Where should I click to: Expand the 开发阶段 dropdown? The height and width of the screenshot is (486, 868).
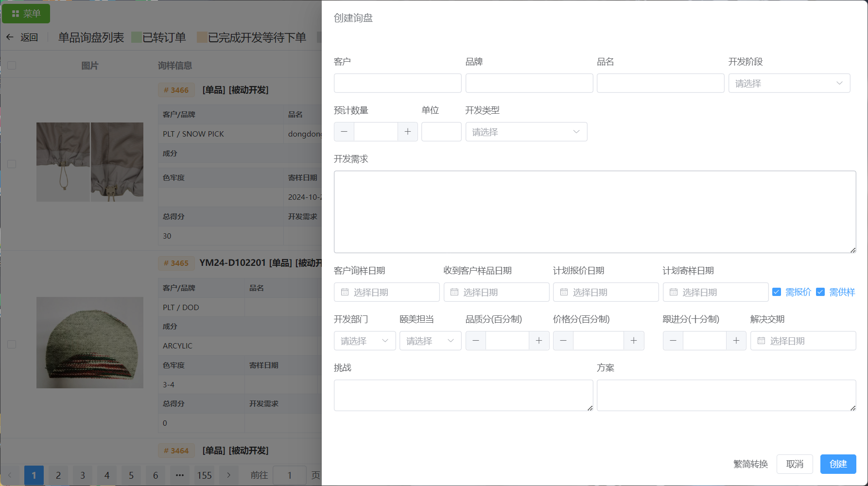(789, 83)
